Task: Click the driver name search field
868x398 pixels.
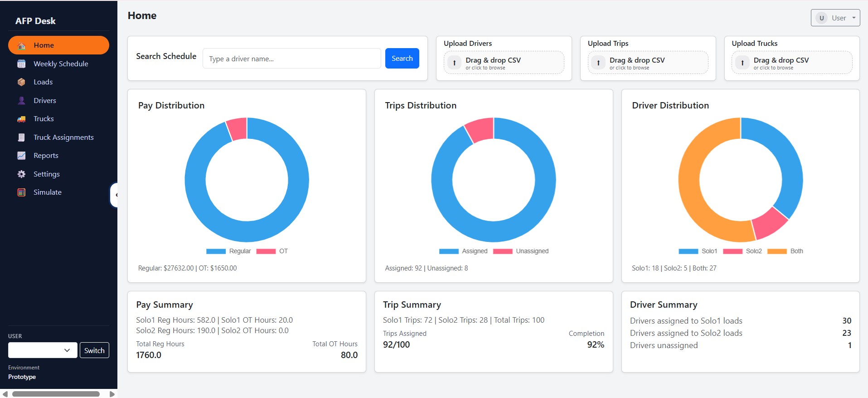Action: tap(291, 59)
